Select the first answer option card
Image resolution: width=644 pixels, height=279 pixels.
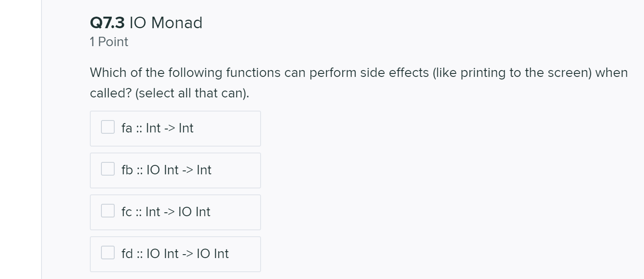pos(175,128)
